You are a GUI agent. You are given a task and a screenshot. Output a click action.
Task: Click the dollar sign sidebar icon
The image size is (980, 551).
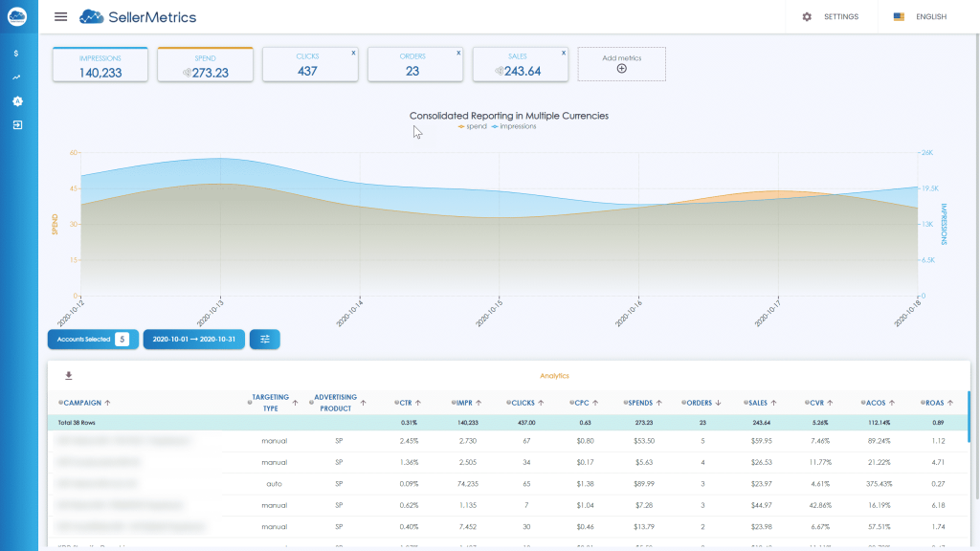coord(16,54)
